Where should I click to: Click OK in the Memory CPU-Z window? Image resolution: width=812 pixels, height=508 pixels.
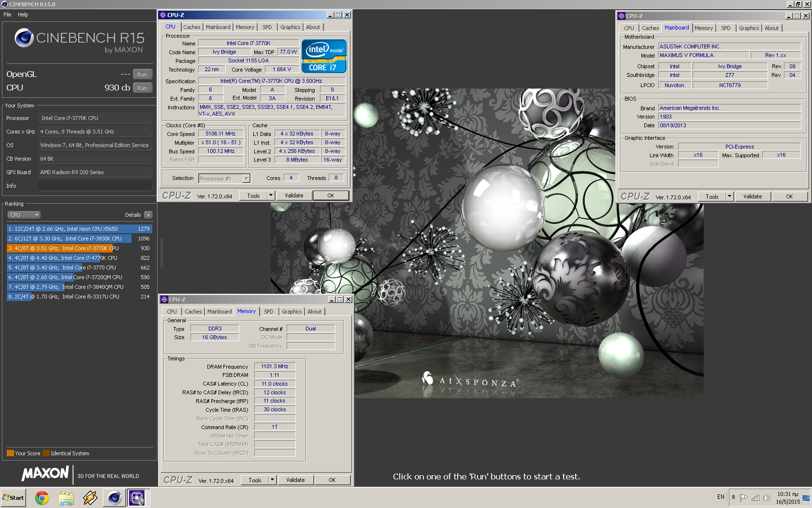pyautogui.click(x=332, y=480)
